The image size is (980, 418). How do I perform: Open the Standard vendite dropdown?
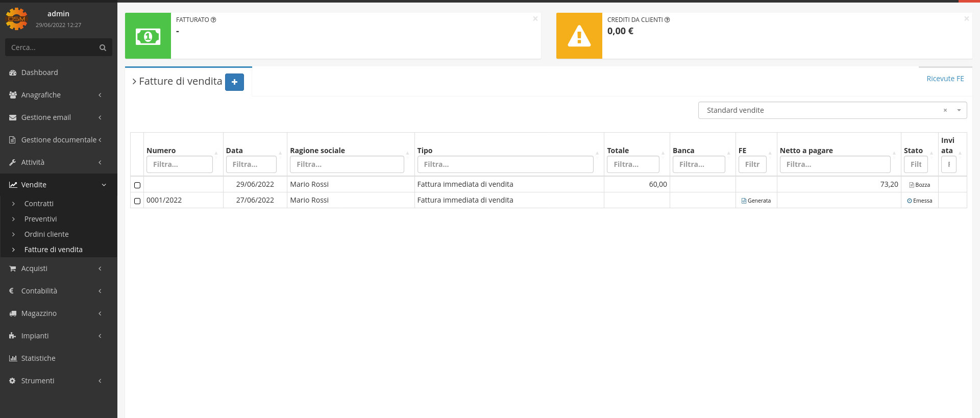959,110
